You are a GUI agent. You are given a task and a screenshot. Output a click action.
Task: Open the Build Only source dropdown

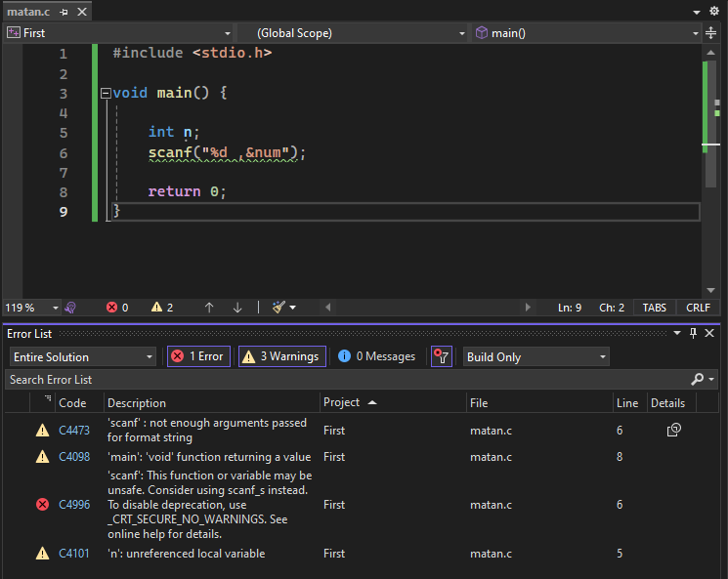click(535, 356)
